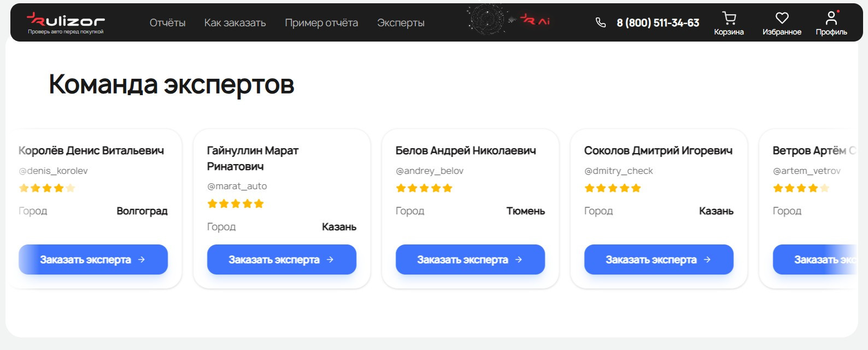Order expert Белов Андрей Николаевич
The height and width of the screenshot is (350, 868).
coord(470,259)
